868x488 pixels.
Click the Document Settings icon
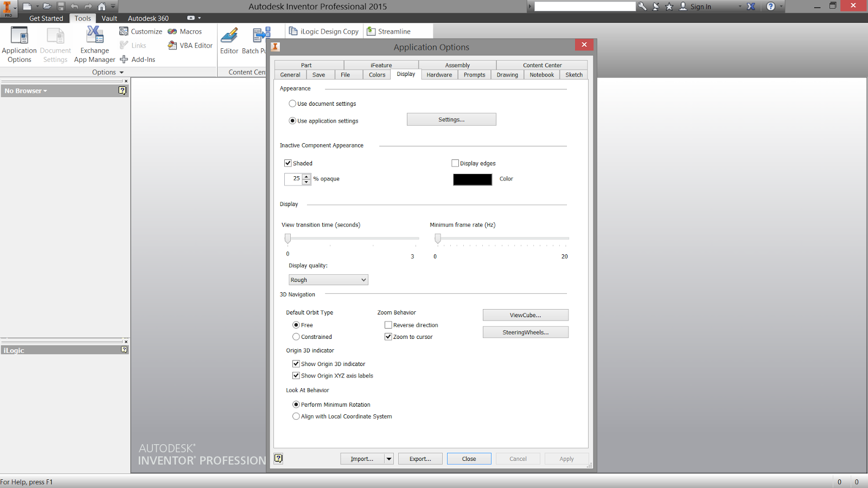tap(55, 43)
